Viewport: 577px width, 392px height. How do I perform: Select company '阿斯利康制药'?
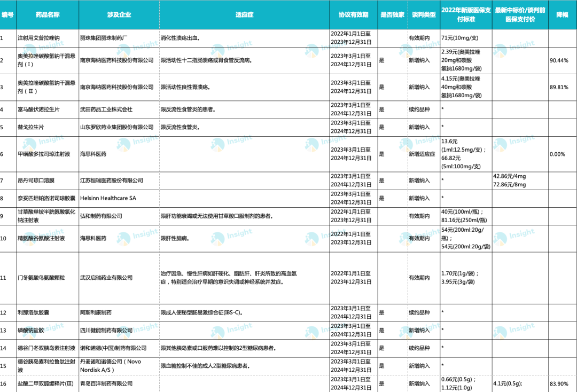[96, 312]
